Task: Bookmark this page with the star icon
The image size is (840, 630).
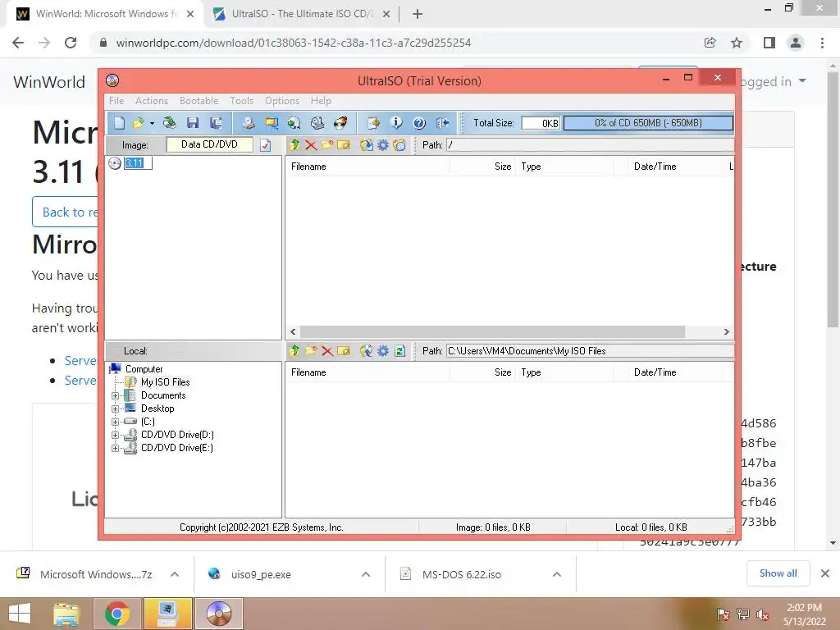Action: coord(737,43)
